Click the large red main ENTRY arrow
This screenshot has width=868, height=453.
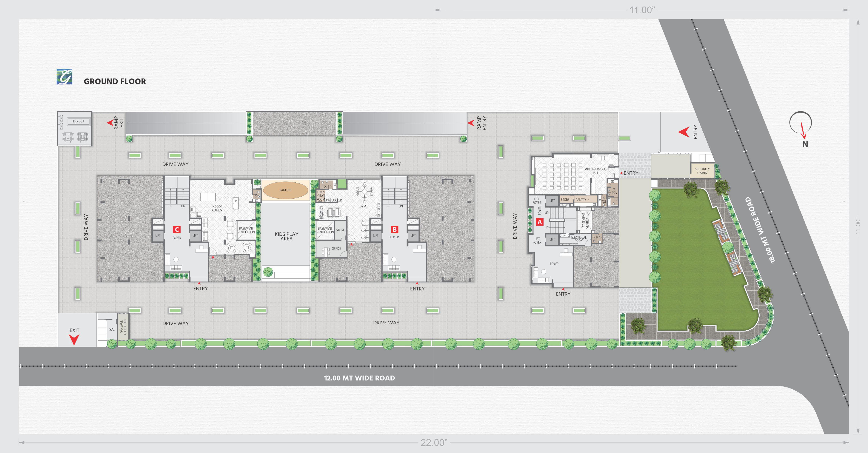coord(684,132)
